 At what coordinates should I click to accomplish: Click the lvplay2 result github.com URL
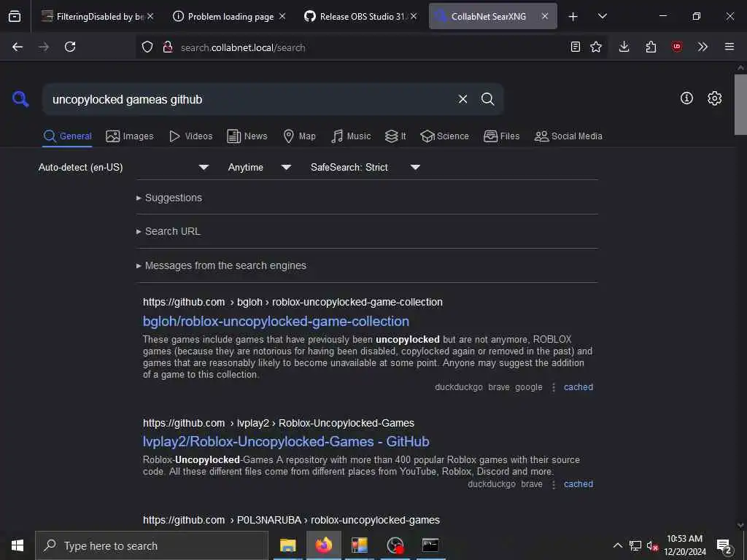point(278,423)
